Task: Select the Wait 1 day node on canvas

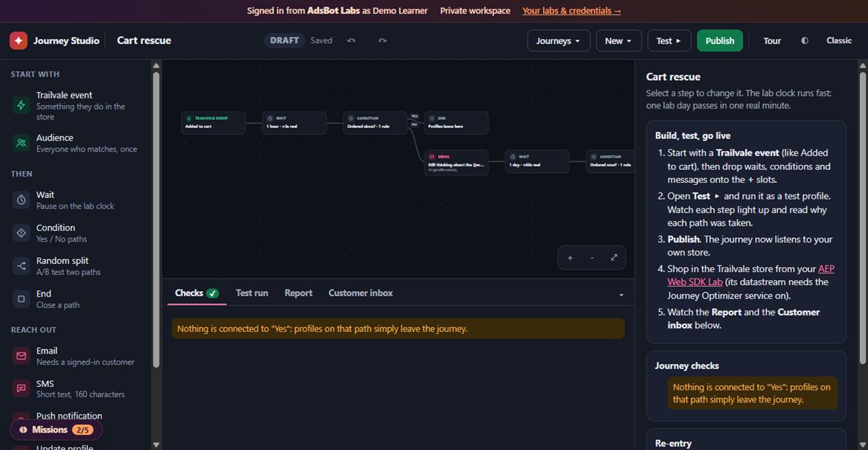Action: (x=537, y=161)
